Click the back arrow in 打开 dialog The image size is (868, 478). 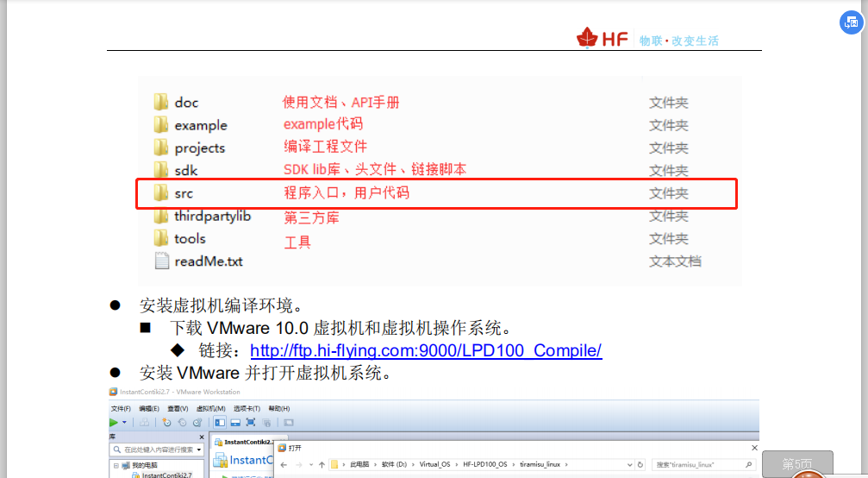pyautogui.click(x=284, y=465)
